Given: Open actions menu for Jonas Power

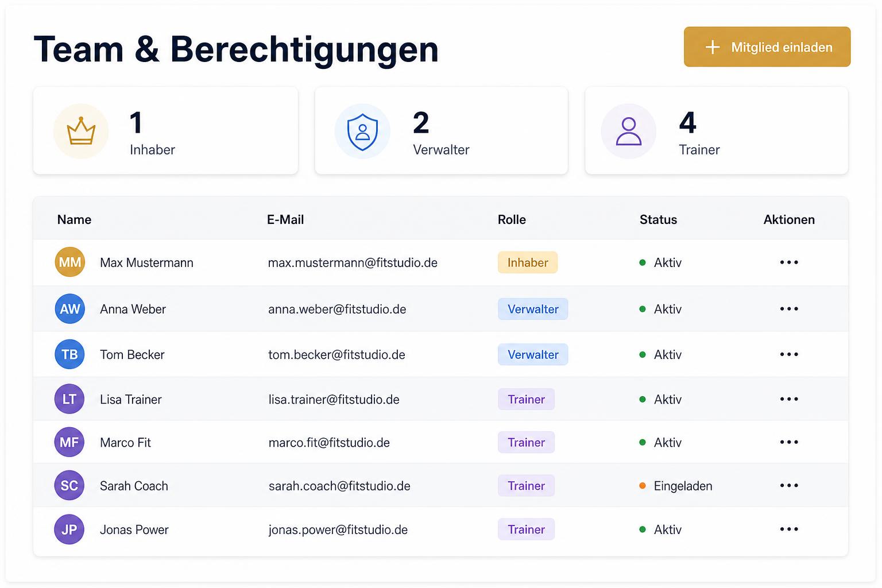Looking at the screenshot, I should coord(789,529).
